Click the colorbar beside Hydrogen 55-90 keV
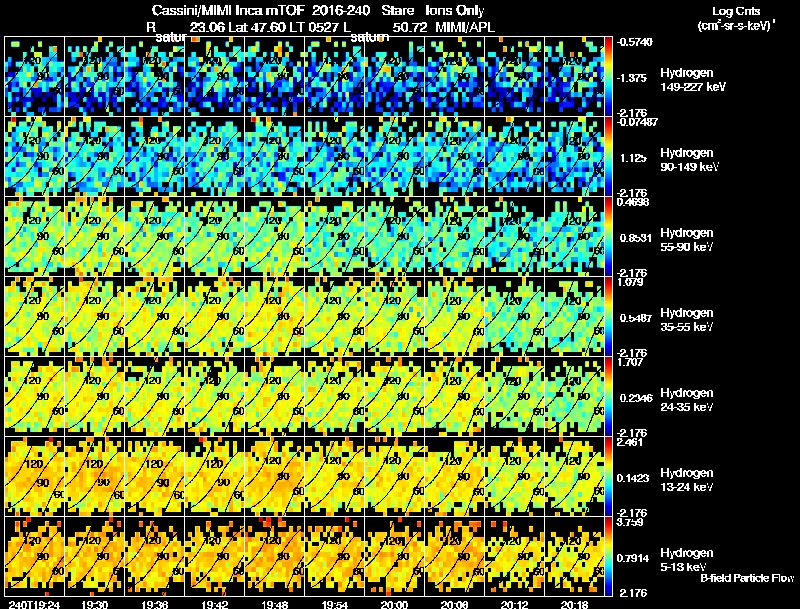 (608, 236)
